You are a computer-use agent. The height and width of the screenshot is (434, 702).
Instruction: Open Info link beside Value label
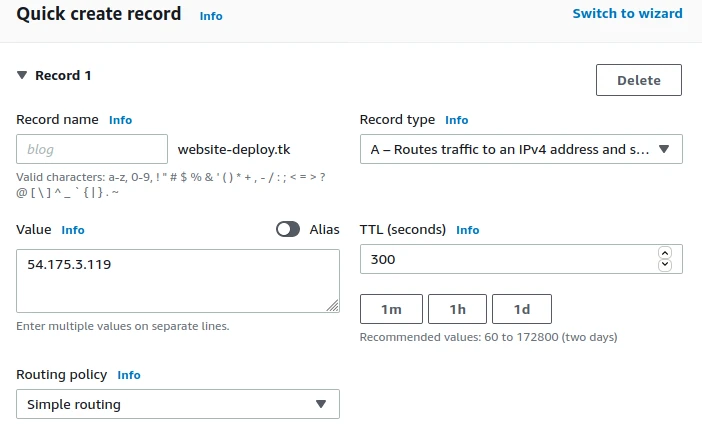pyautogui.click(x=73, y=230)
